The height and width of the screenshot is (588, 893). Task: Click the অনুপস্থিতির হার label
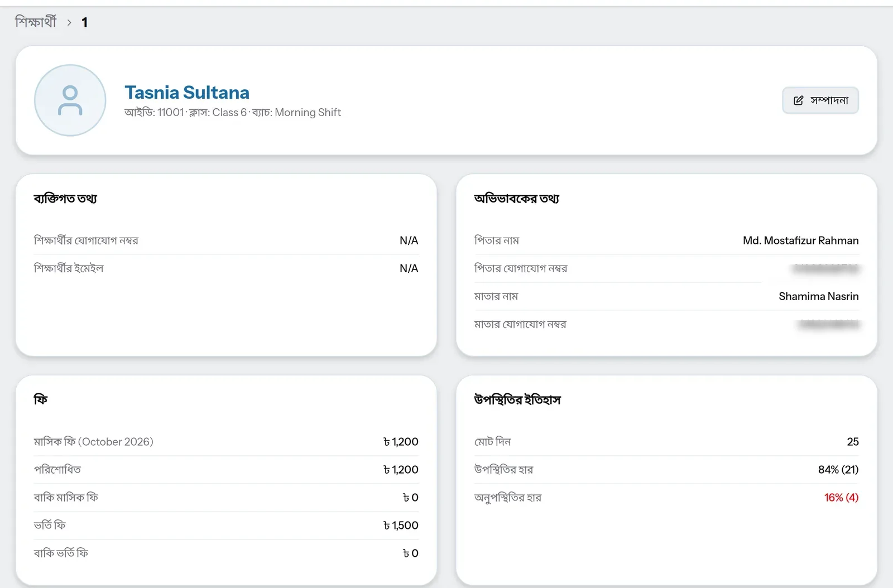[508, 498]
